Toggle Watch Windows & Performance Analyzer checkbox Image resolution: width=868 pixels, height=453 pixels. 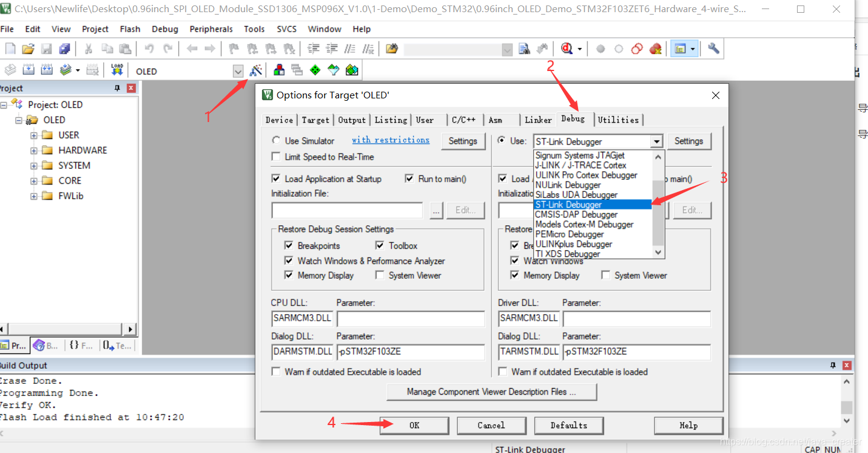(x=289, y=261)
